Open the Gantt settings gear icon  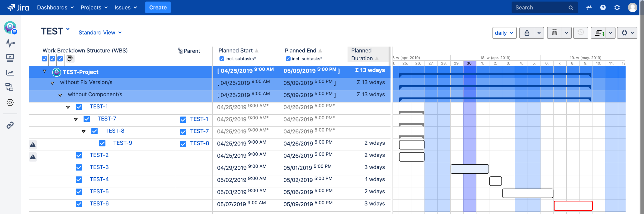point(625,33)
